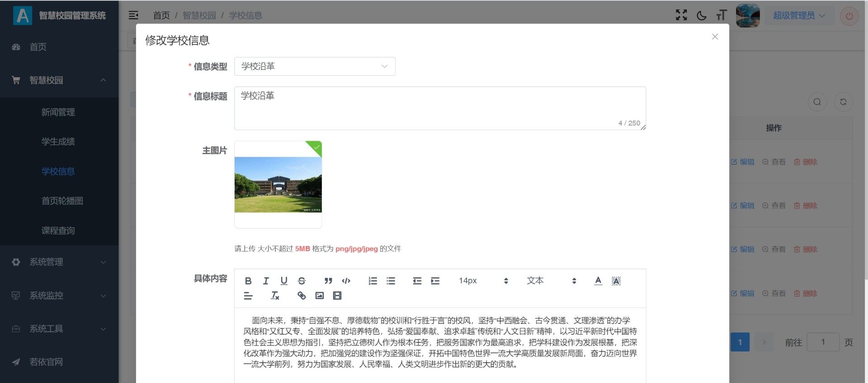Open 学生成绩 in the sidebar
This screenshot has height=383, width=868.
[x=59, y=142]
